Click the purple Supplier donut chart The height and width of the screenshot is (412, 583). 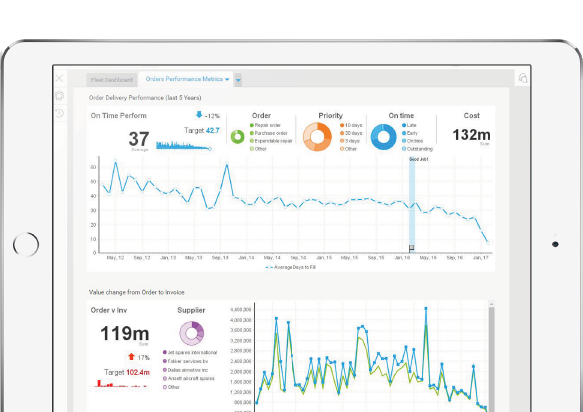pos(191,333)
